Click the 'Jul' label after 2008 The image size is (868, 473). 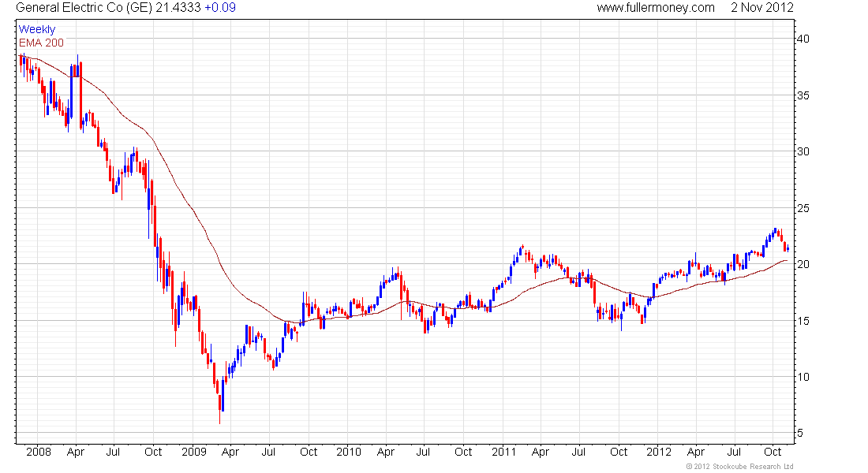pos(113,452)
